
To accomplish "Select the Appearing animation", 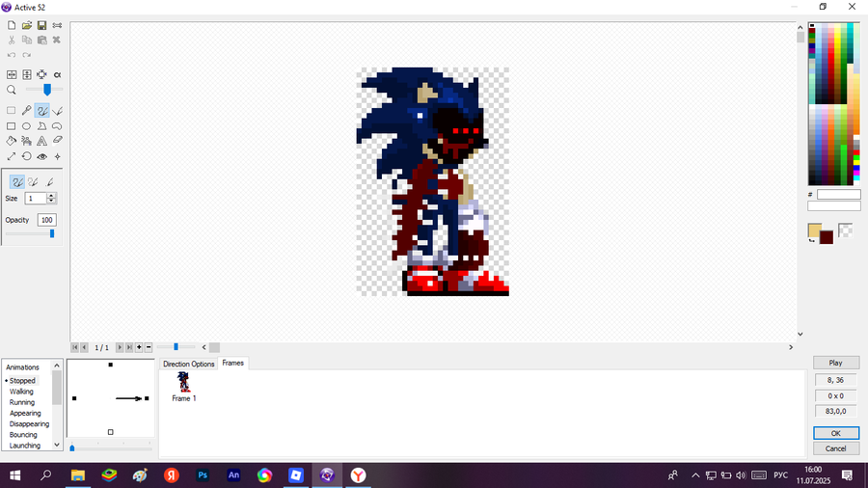I will tap(25, 413).
